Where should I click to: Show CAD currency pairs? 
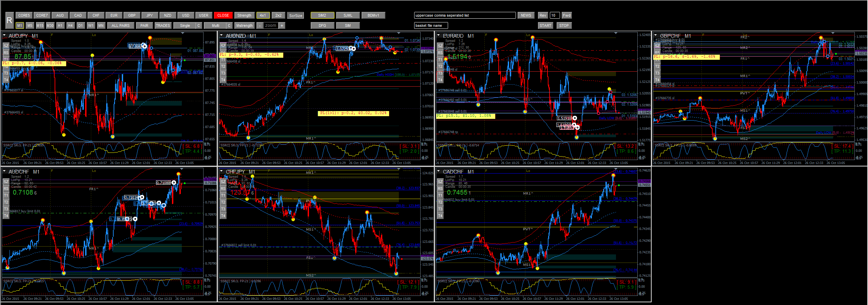78,15
